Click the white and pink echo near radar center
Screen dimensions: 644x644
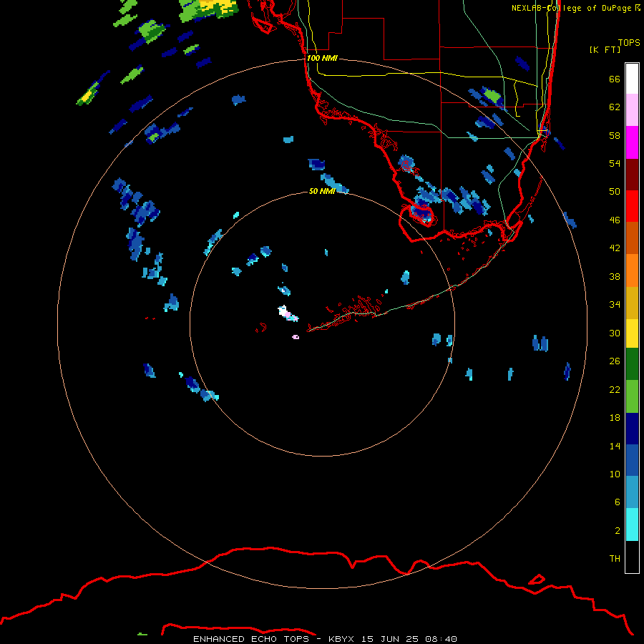pyautogui.click(x=288, y=314)
